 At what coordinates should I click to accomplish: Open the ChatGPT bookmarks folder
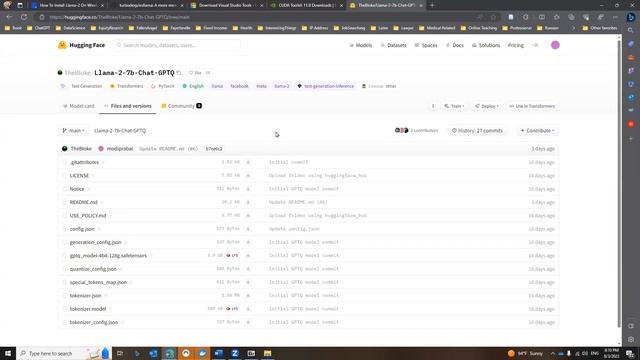(x=38, y=28)
